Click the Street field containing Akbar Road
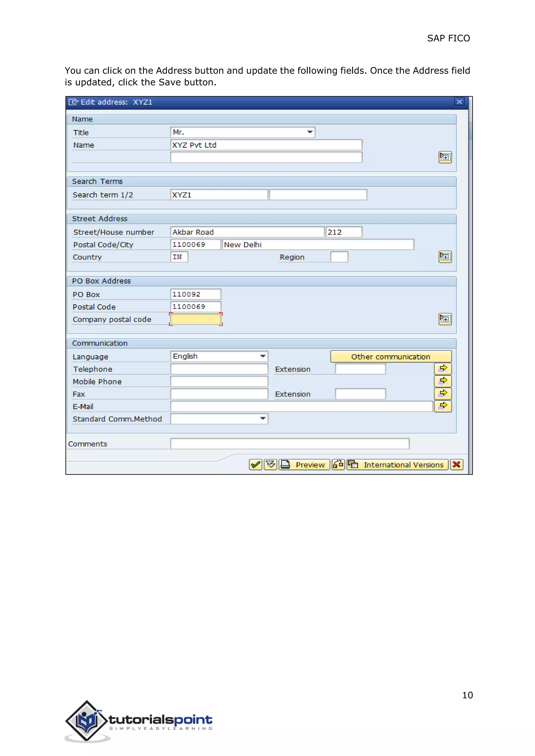 pos(247,232)
